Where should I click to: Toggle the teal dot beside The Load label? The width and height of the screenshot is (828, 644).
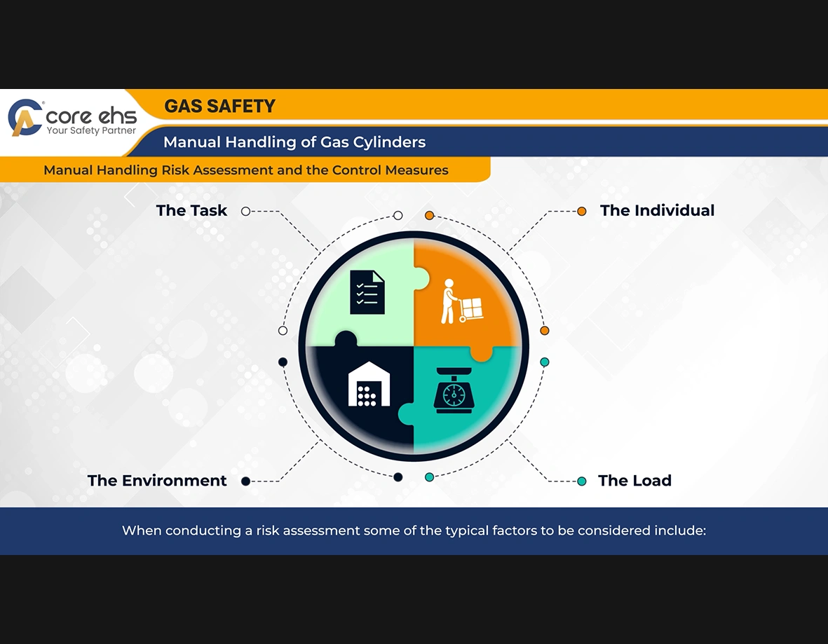(x=581, y=481)
